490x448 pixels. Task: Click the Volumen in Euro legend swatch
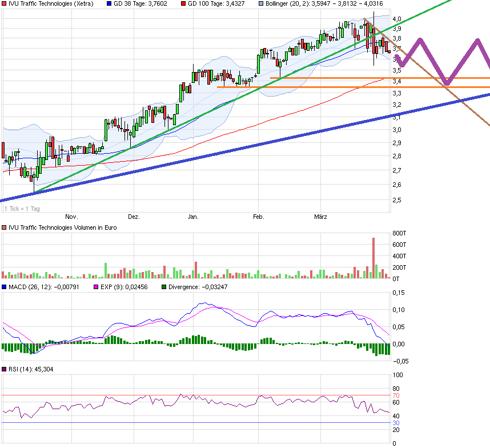4,227
